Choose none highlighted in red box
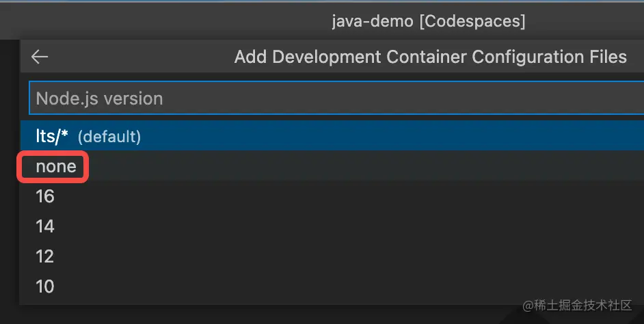Screen dimensions: 644x324 point(52,166)
